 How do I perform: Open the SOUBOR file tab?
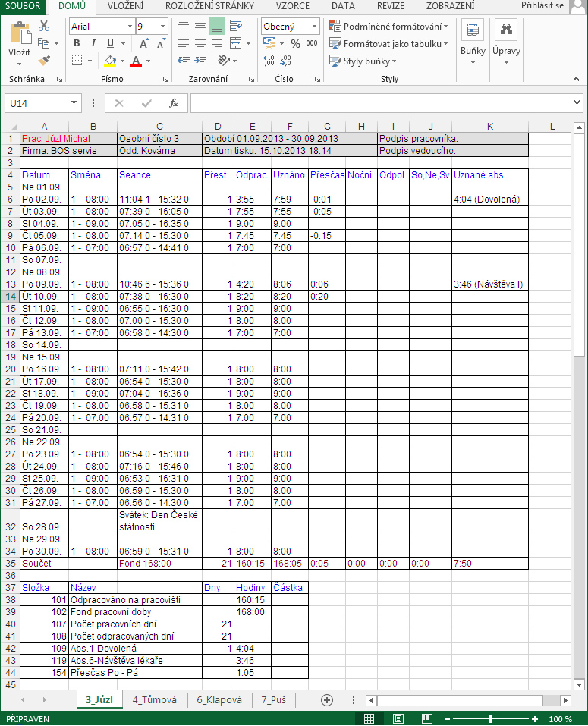pyautogui.click(x=23, y=6)
